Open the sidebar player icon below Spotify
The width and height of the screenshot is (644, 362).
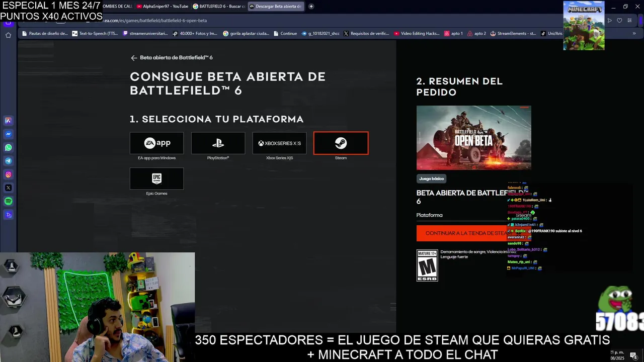(x=9, y=215)
